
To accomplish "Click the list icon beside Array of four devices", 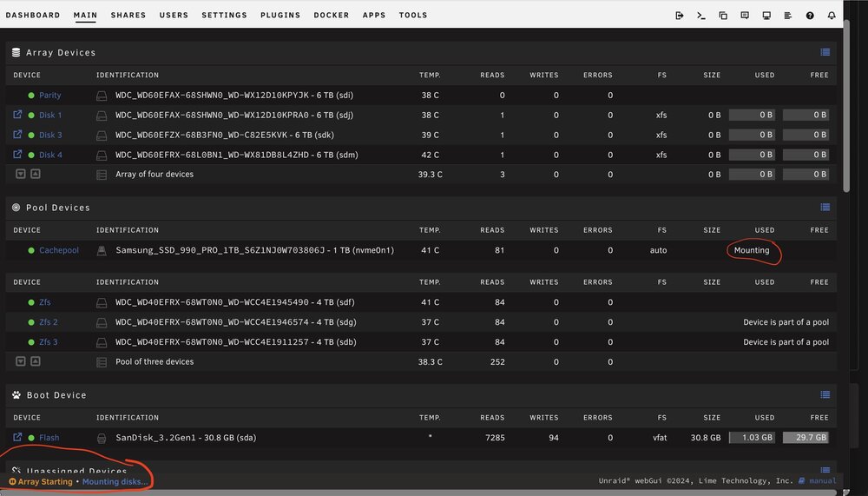I will 102,175.
